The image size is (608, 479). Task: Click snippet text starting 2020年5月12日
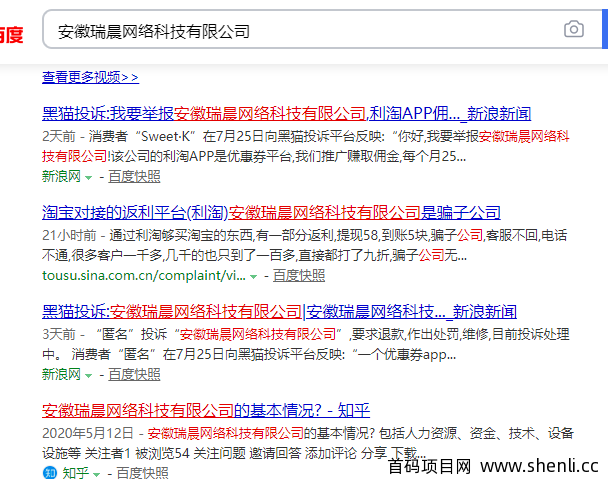307,443
